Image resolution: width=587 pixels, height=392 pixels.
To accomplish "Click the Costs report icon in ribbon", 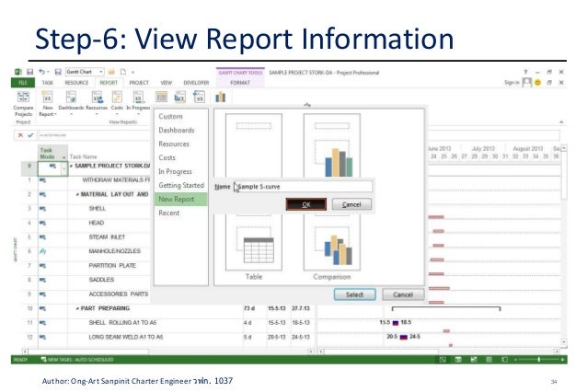I will pos(117,97).
